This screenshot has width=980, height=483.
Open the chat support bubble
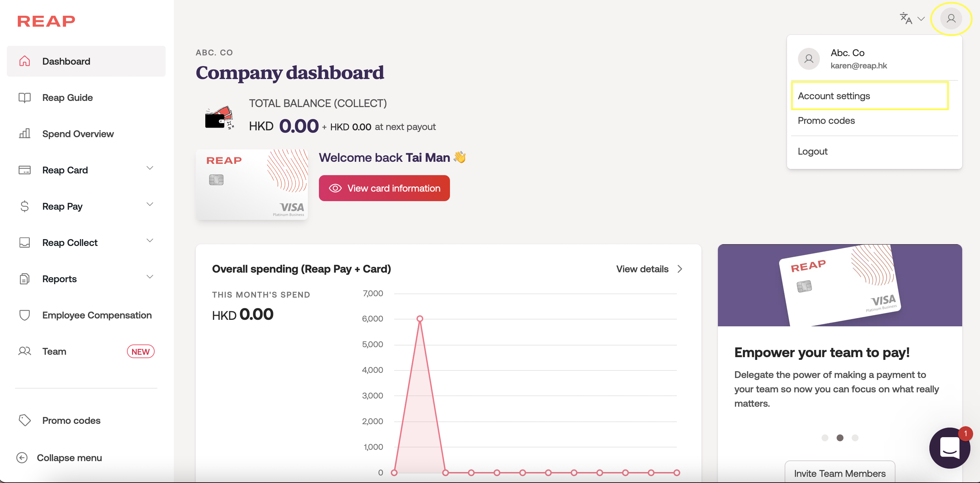pyautogui.click(x=949, y=448)
